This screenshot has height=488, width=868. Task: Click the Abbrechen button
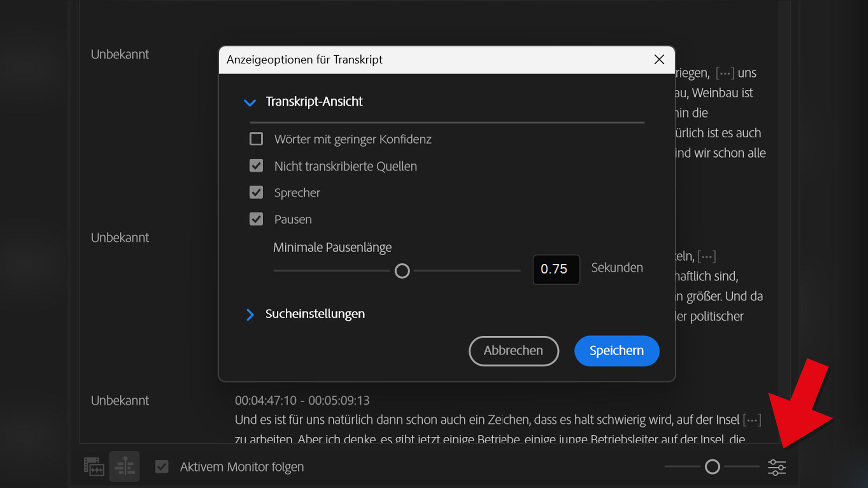tap(514, 351)
